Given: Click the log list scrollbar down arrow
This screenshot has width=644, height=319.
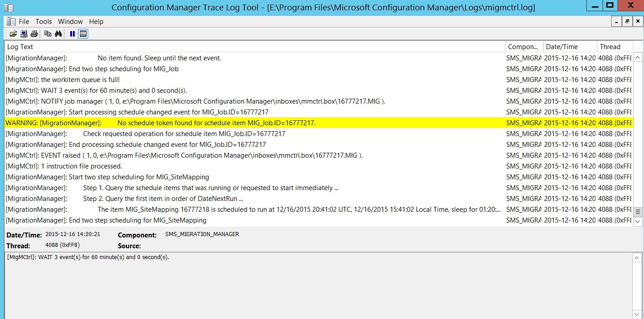Looking at the screenshot, I should tap(638, 221).
